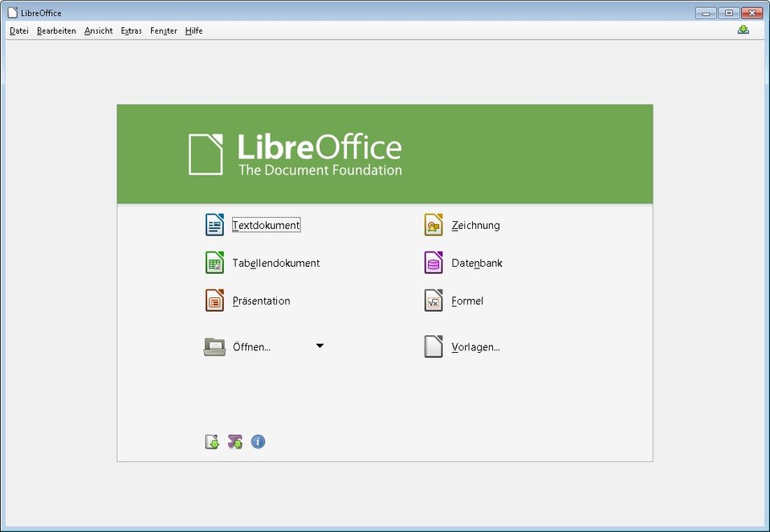
Task: Create a new Tabellendokument
Action: [x=276, y=263]
